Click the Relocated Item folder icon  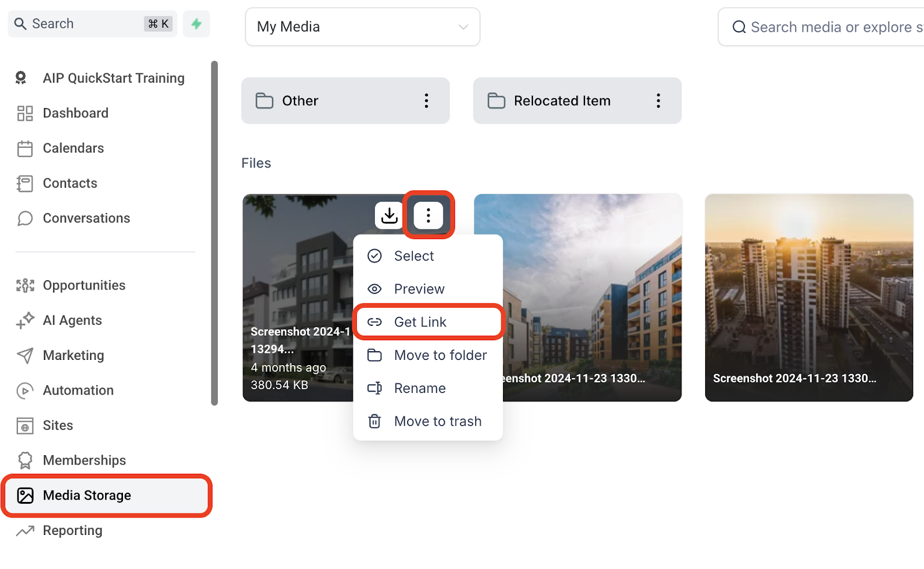pos(496,101)
